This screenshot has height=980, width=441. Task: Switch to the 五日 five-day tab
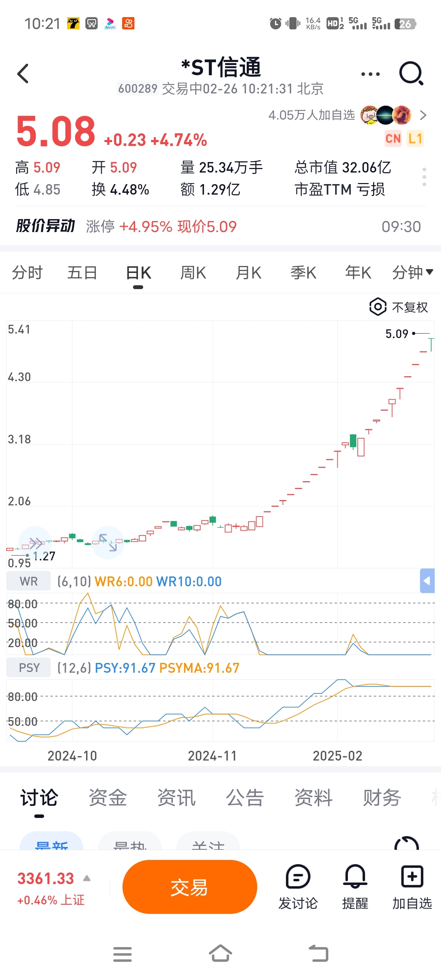pyautogui.click(x=82, y=273)
